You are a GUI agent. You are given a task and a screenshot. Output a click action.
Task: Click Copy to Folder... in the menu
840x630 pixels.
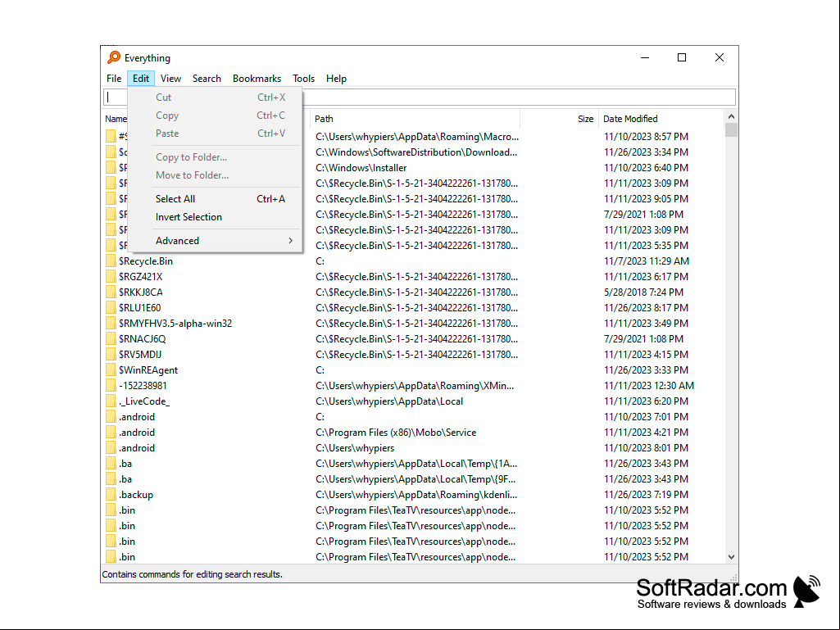[x=216, y=157]
